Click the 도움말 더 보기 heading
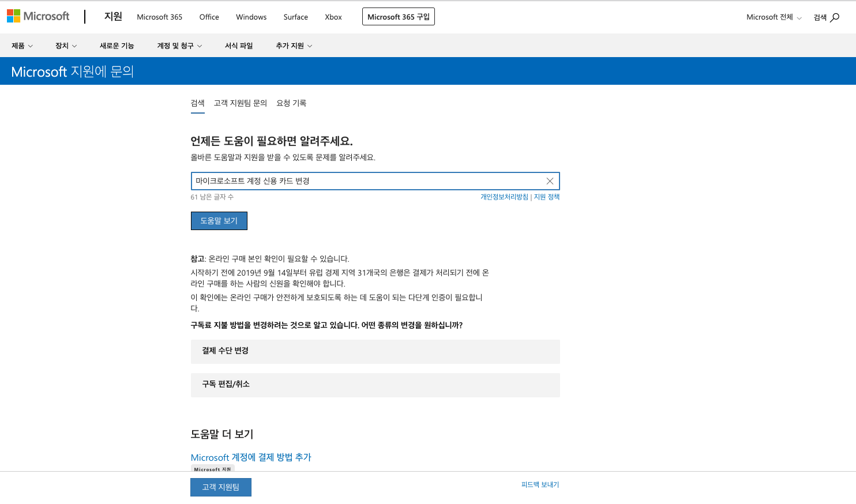 click(222, 434)
